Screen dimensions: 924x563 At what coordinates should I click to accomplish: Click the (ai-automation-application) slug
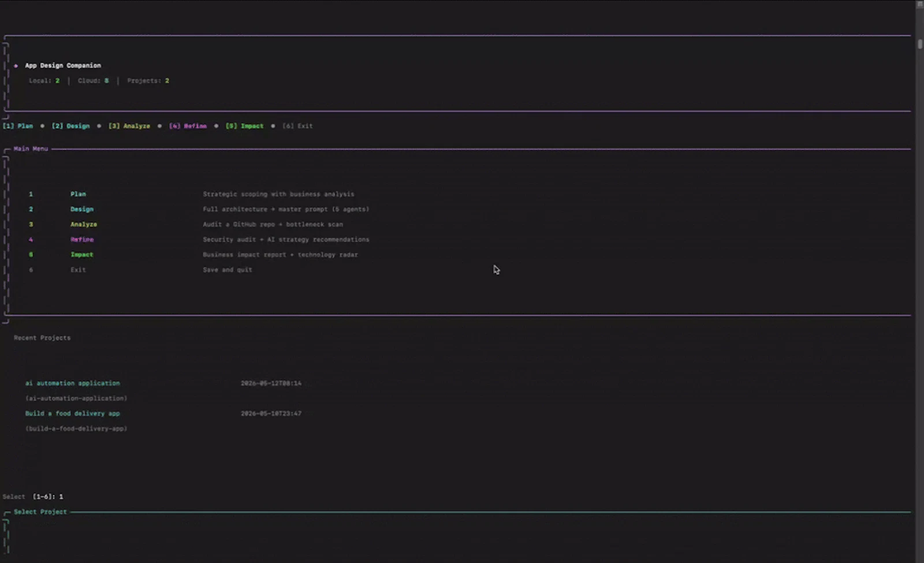click(x=76, y=398)
